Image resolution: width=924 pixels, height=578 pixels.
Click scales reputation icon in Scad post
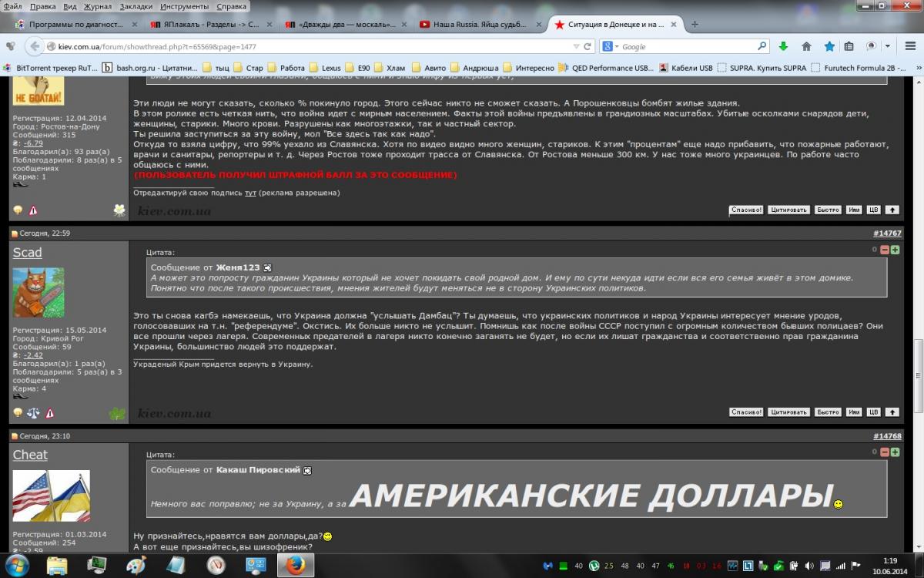[33, 413]
